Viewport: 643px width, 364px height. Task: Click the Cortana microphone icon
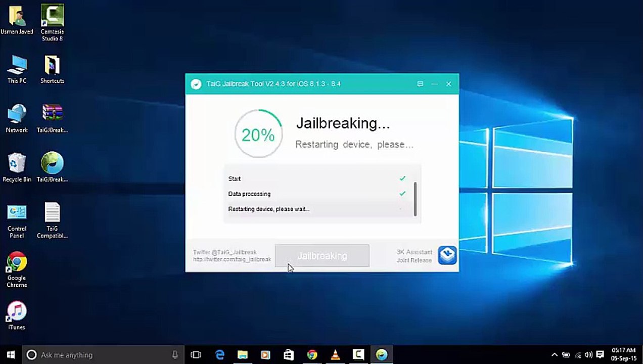click(175, 355)
